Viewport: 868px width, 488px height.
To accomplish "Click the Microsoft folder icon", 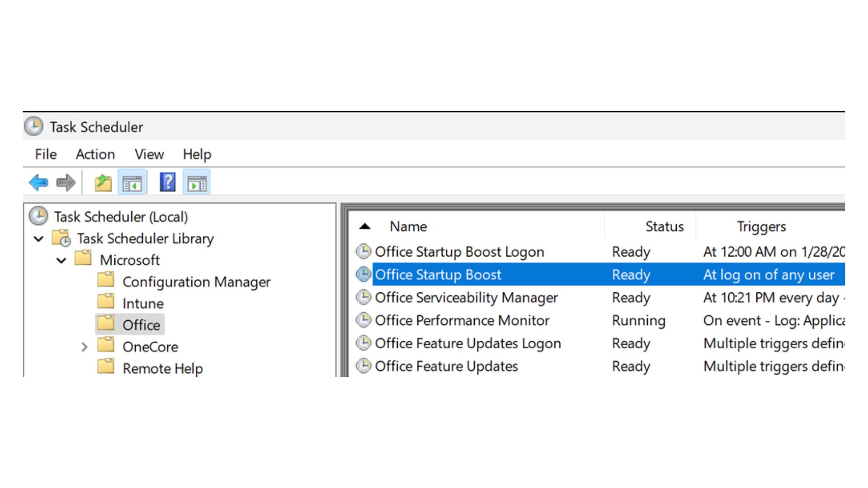I will 83,258.
